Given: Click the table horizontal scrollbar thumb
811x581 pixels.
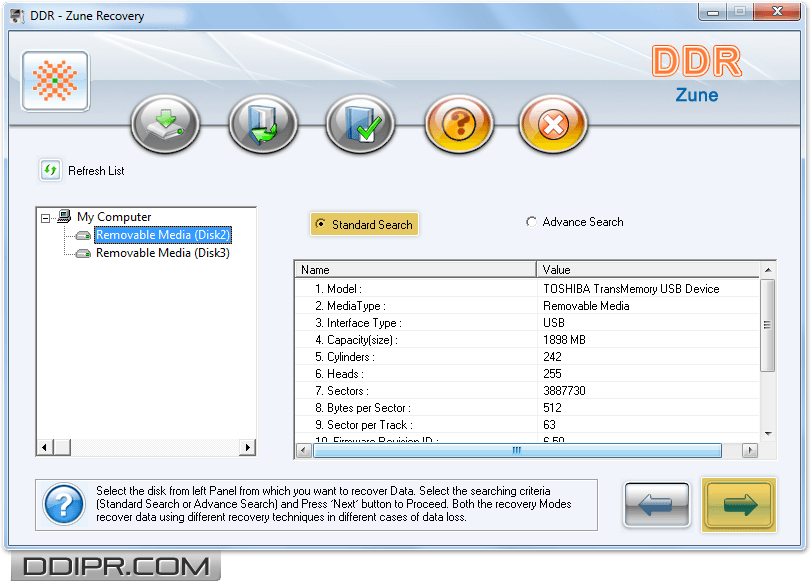Looking at the screenshot, I should [517, 450].
